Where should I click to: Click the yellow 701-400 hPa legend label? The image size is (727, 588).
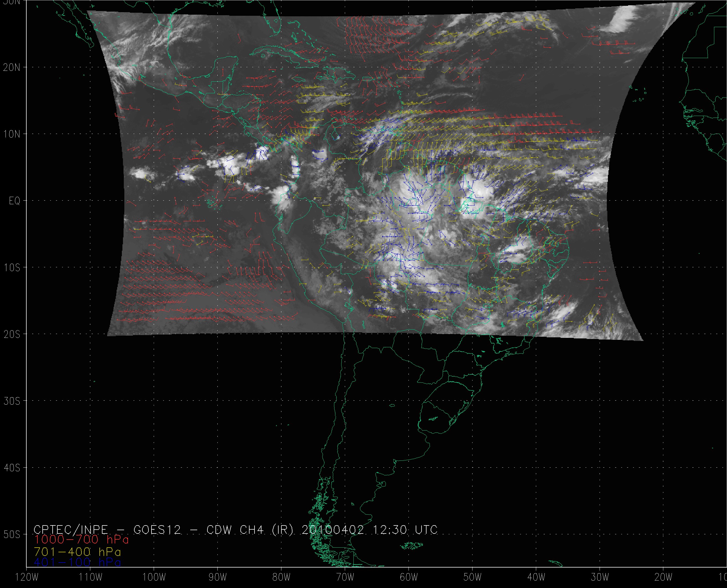pos(77,551)
